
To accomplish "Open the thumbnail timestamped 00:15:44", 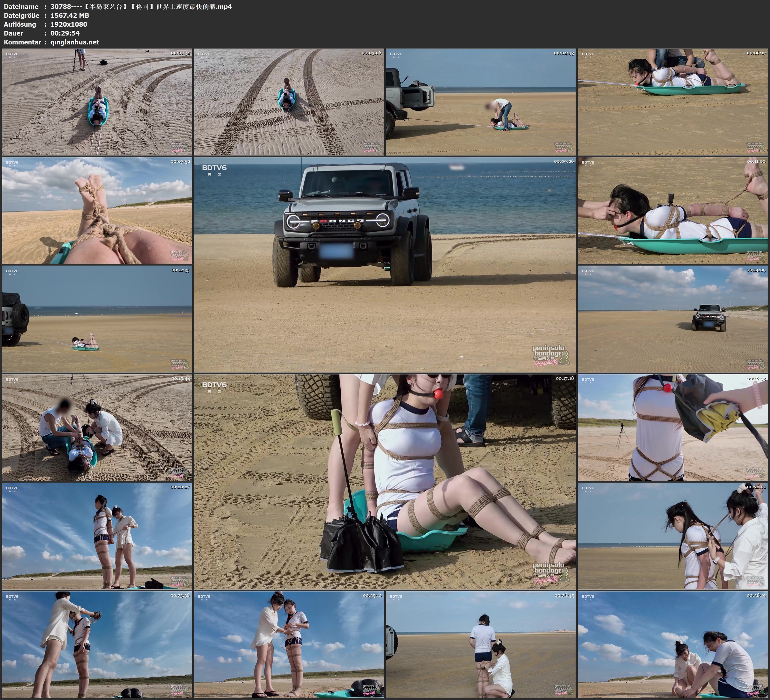I will 97,427.
